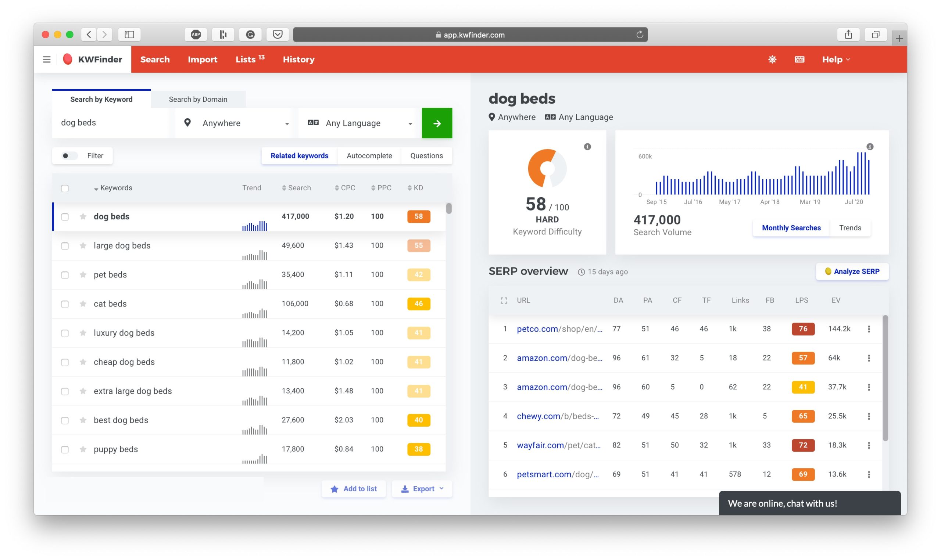Check the cheap dog beds checkbox
The width and height of the screenshot is (941, 560).
(x=65, y=362)
